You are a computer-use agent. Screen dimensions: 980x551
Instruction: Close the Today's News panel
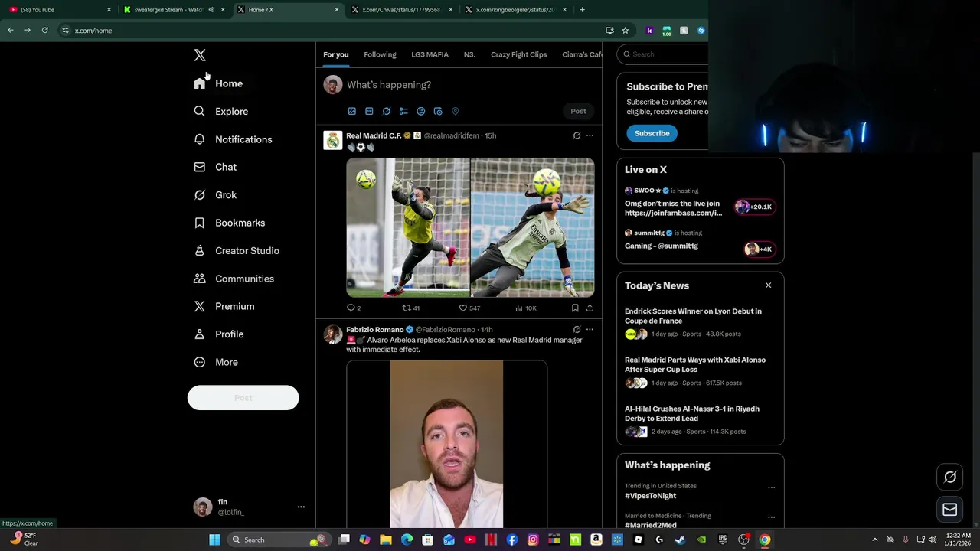(x=768, y=285)
